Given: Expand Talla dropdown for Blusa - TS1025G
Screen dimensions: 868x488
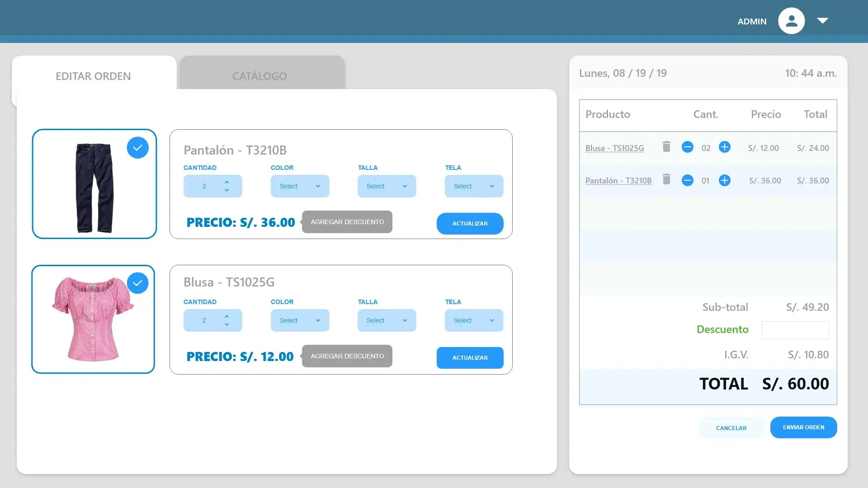Looking at the screenshot, I should tap(387, 320).
